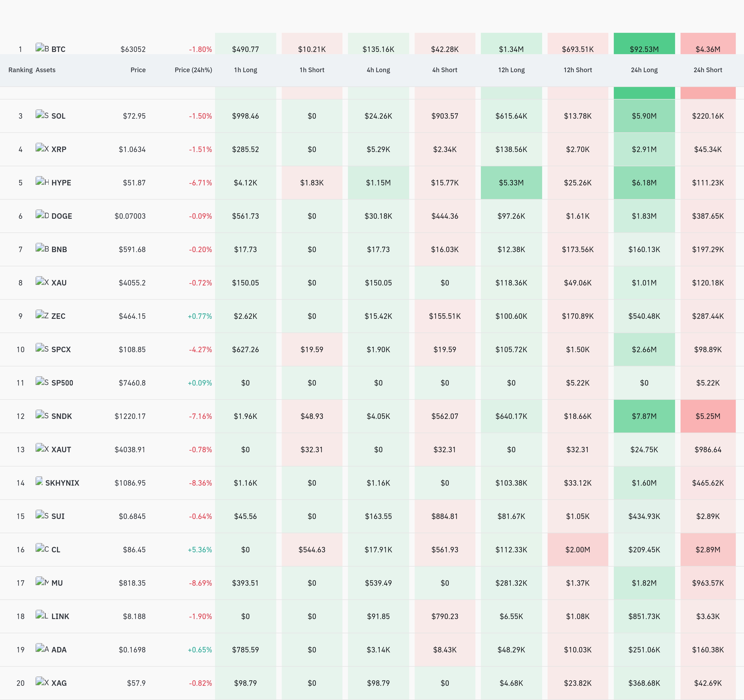This screenshot has height=700, width=744.
Task: Click the SP500 asset icon
Action: click(42, 381)
